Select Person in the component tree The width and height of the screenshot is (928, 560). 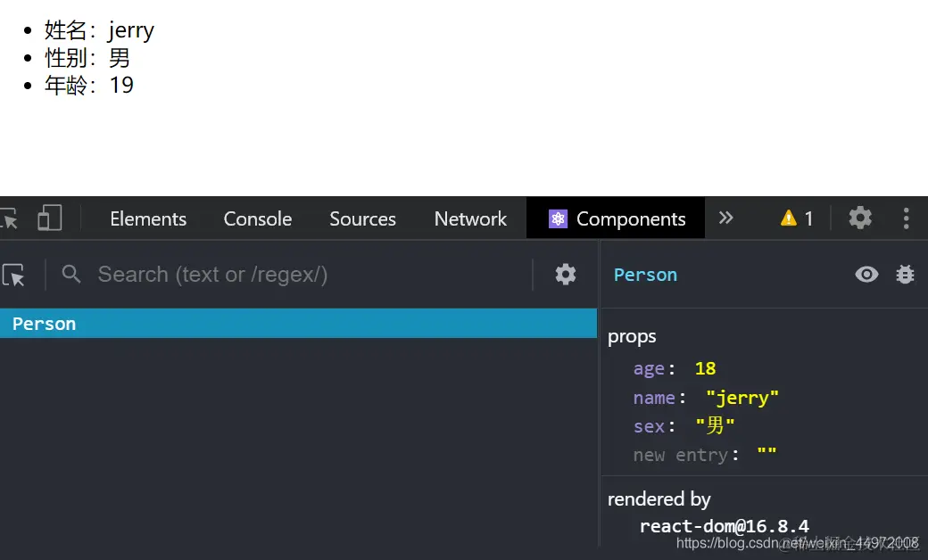298,324
